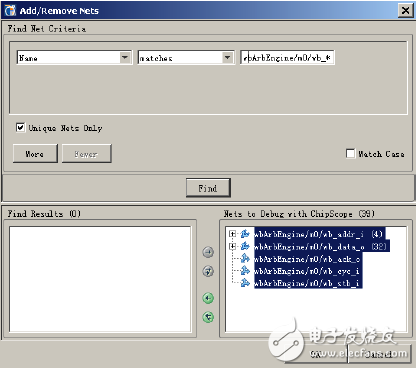The height and width of the screenshot is (370, 416).
Task: Expand the wb_addr_i bus tree node
Action: pos(232,234)
